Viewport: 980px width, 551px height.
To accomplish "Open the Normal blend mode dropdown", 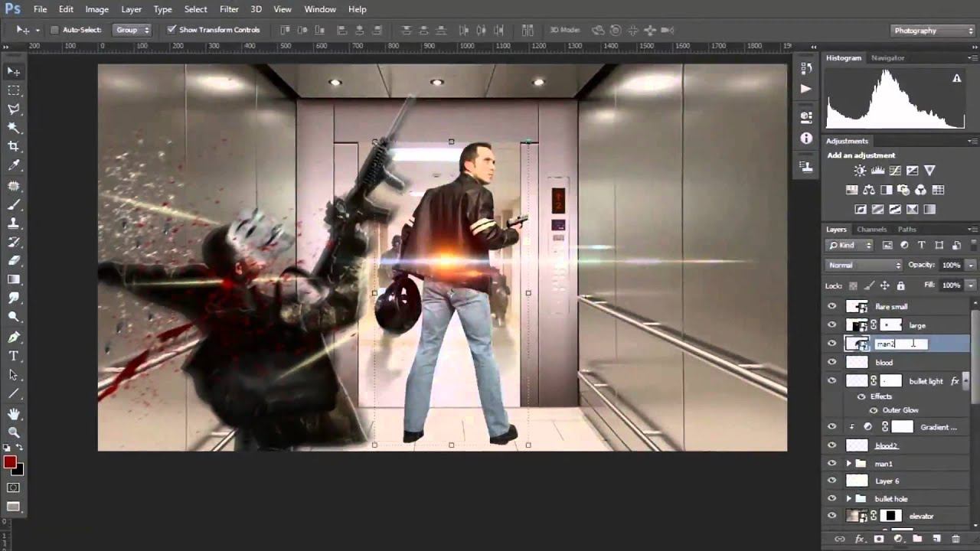I will [864, 265].
